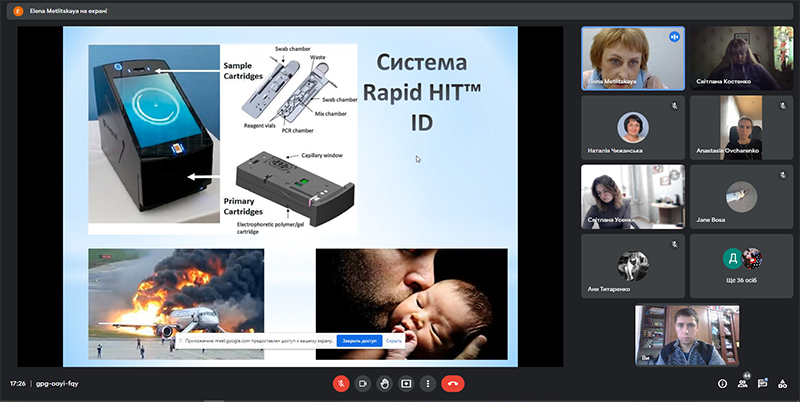Click the 'Система Rapid HIT™ ID' slide title

pyautogui.click(x=421, y=92)
